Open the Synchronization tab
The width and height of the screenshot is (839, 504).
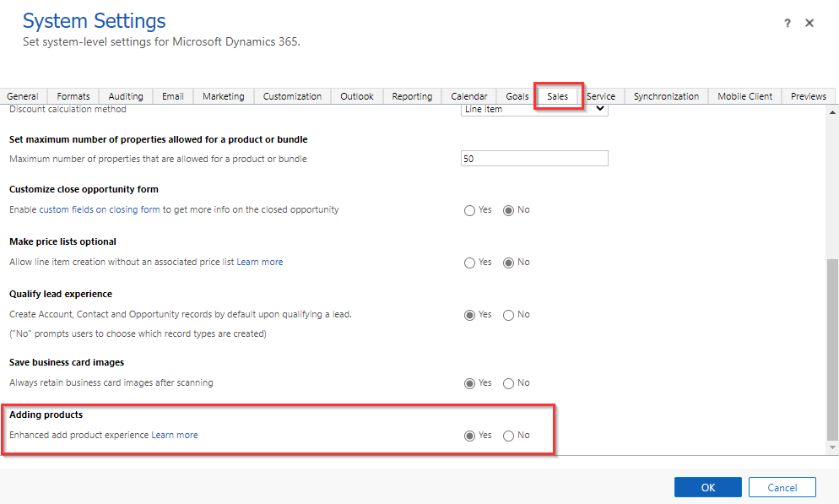click(666, 96)
